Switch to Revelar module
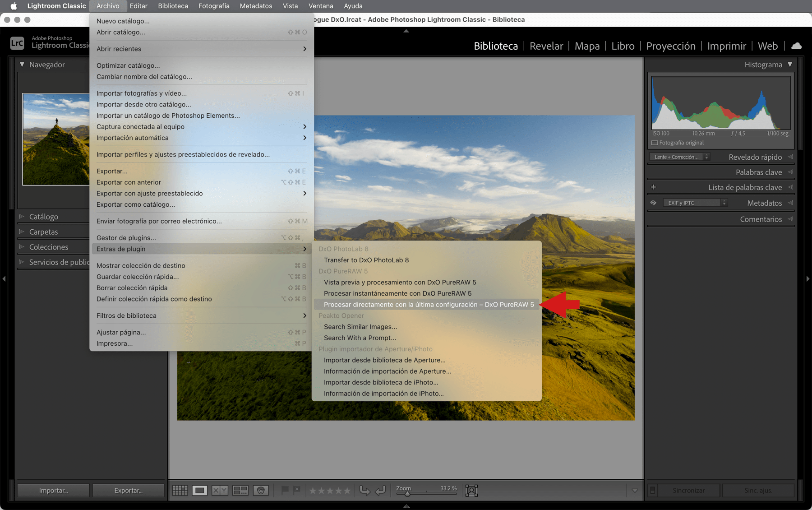The image size is (812, 510). [546, 46]
